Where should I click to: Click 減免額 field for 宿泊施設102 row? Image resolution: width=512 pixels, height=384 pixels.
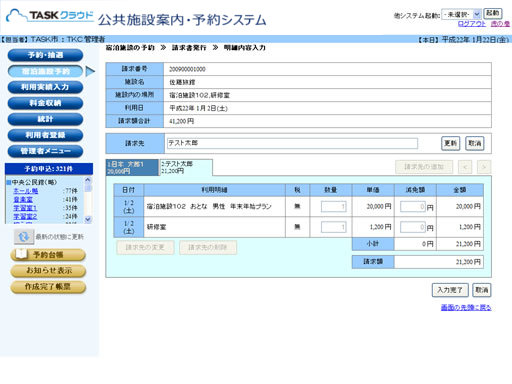click(x=413, y=207)
